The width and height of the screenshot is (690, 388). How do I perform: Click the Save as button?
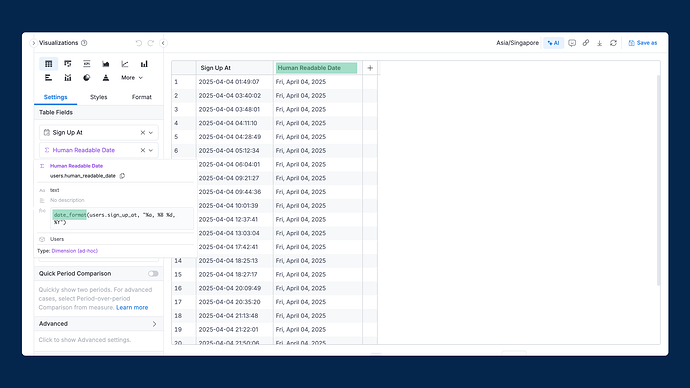click(642, 43)
